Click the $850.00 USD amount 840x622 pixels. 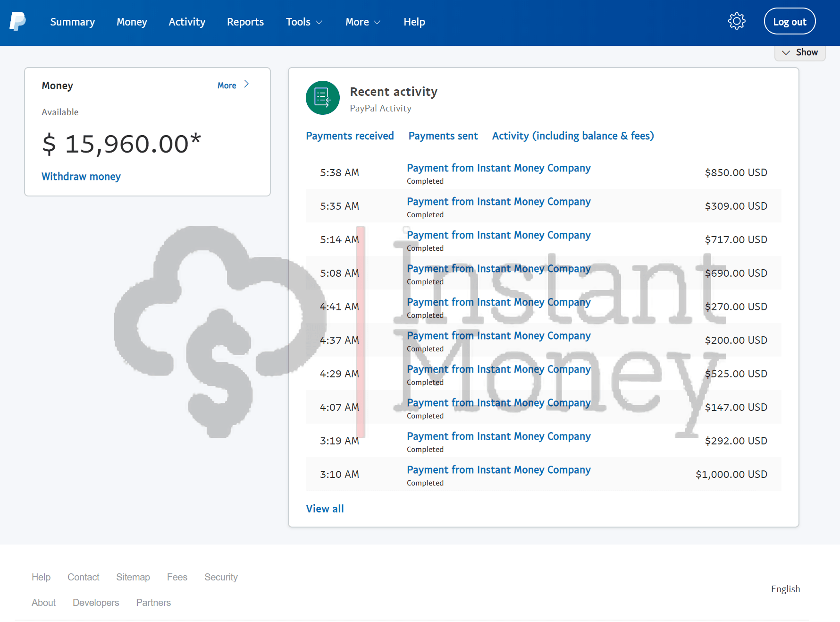tap(736, 172)
